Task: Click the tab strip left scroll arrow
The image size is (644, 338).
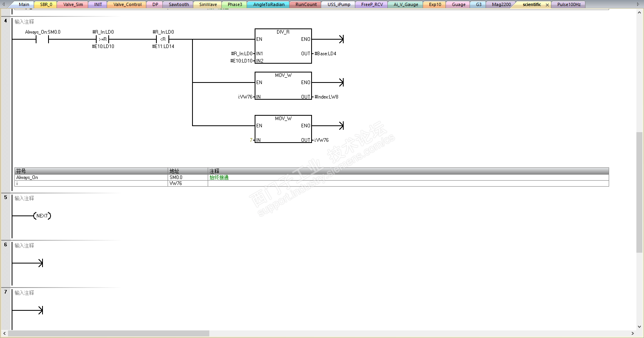Action: pyautogui.click(x=4, y=4)
